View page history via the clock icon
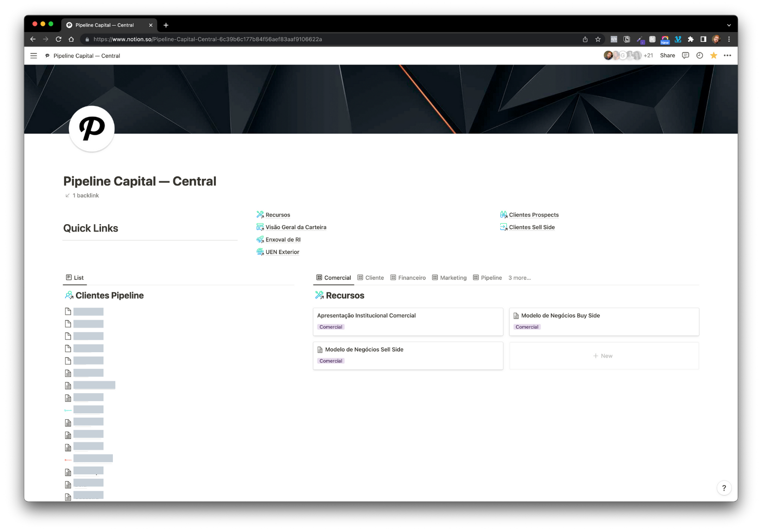Viewport: 760px width, 532px height. point(699,56)
